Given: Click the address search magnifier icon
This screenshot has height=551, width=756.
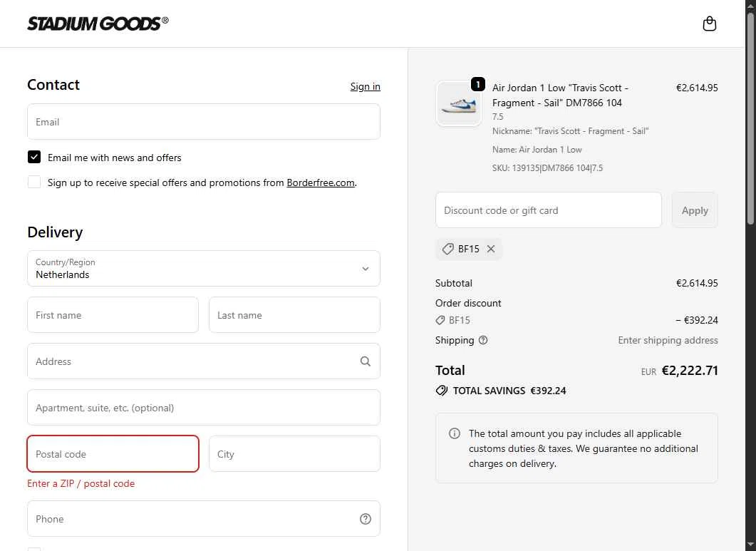Looking at the screenshot, I should pyautogui.click(x=366, y=361).
